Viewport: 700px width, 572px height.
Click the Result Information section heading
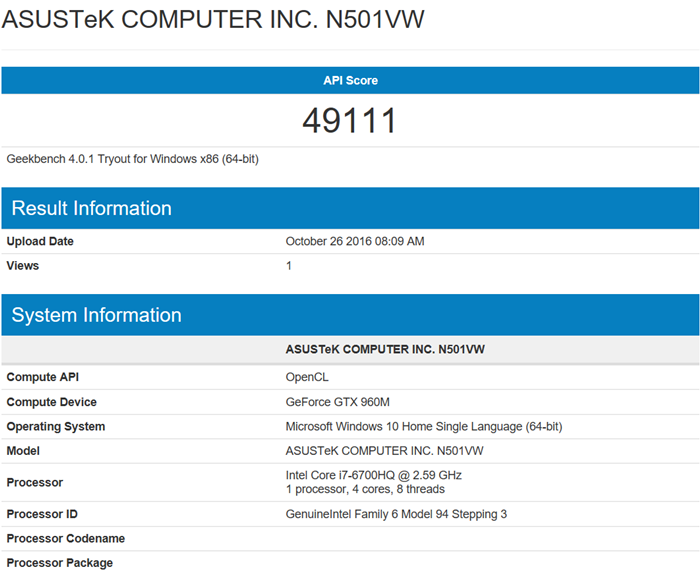pyautogui.click(x=92, y=208)
